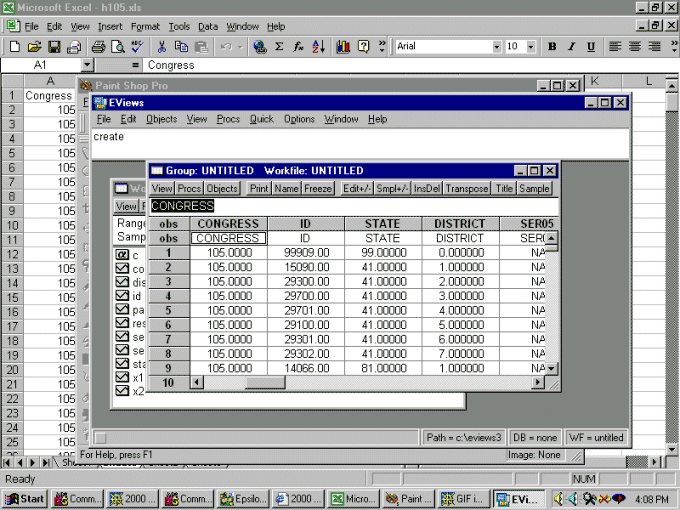Click the Sort Ascending icon

[319, 46]
